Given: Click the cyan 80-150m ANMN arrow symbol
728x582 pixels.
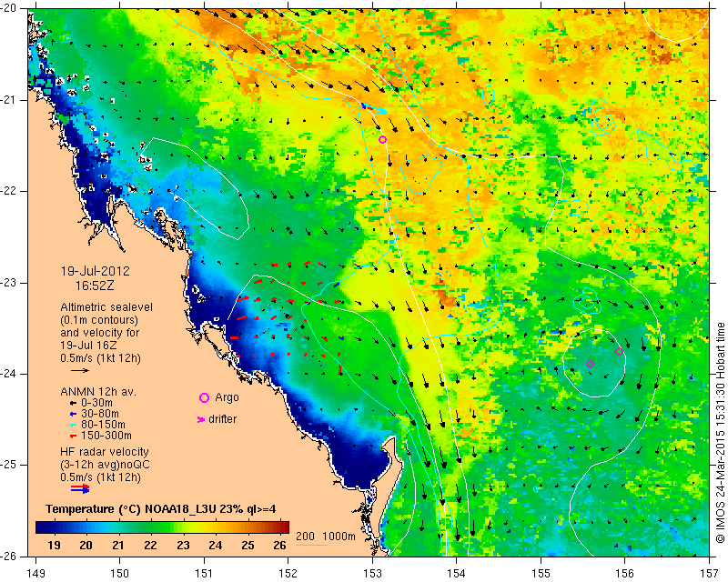Looking at the screenshot, I should [73, 425].
